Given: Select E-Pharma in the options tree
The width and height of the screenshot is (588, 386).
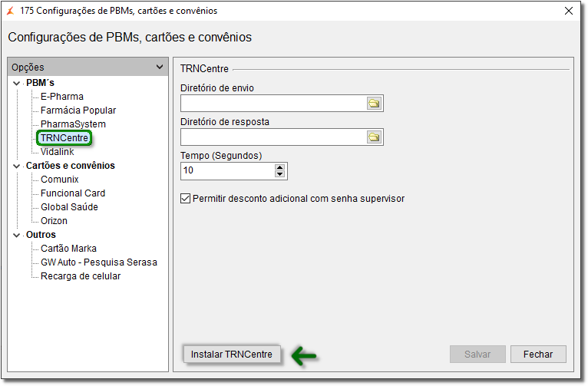Looking at the screenshot, I should tap(62, 97).
